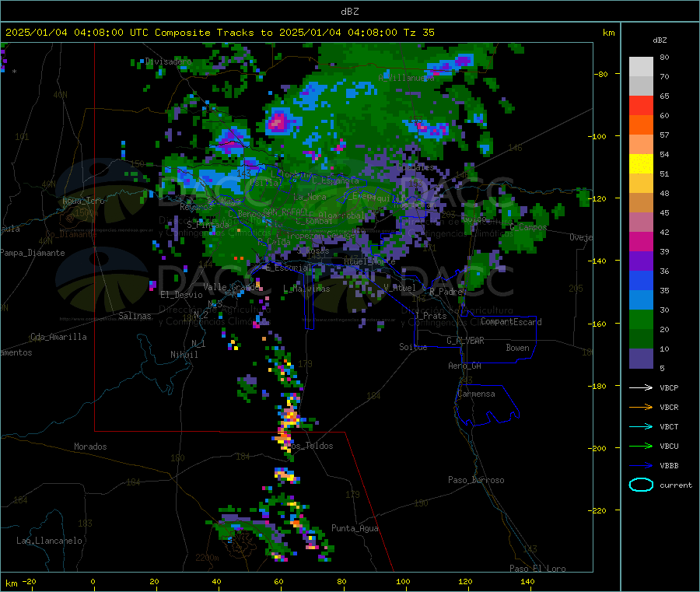Click the 'VBBB' legend label

(669, 466)
